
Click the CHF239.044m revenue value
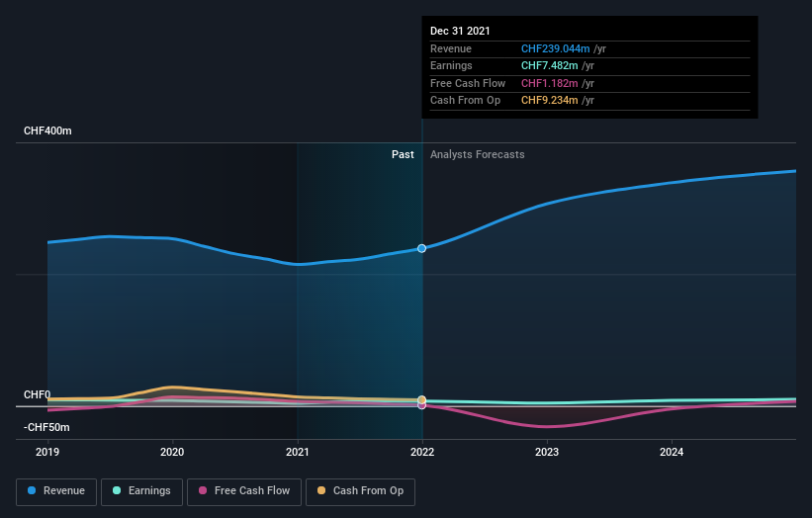(x=555, y=48)
